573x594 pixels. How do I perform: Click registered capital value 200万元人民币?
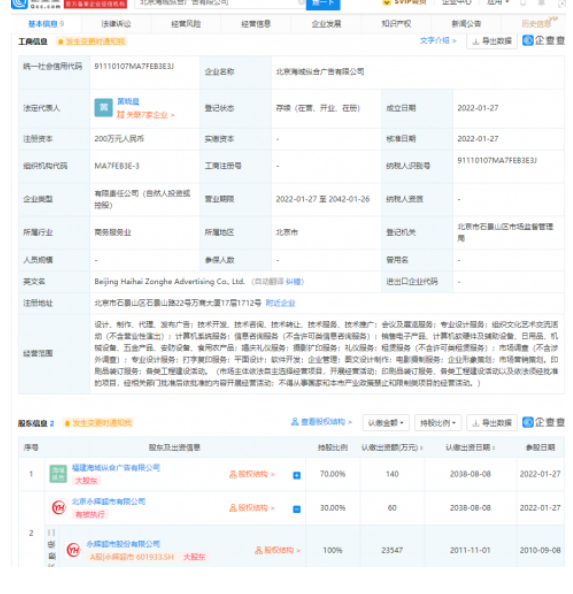119,139
